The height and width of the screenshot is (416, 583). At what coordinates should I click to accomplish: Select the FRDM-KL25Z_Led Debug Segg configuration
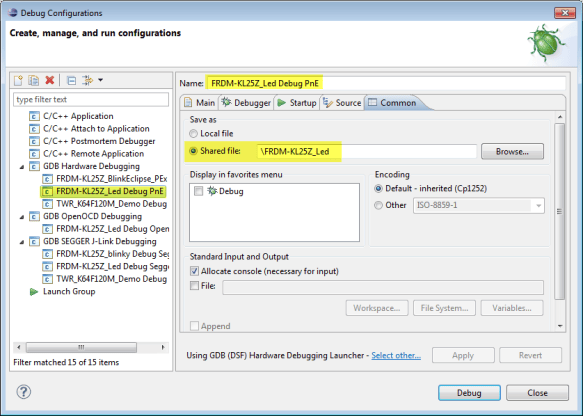pyautogui.click(x=112, y=267)
